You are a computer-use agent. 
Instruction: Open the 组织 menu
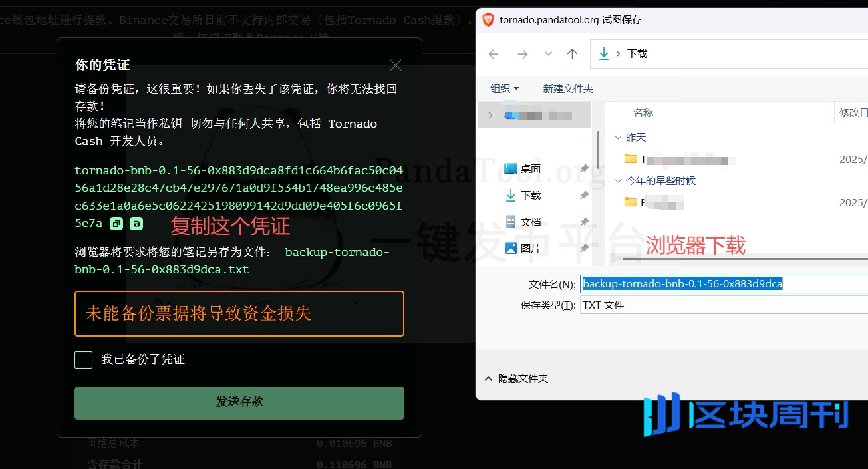click(x=504, y=88)
